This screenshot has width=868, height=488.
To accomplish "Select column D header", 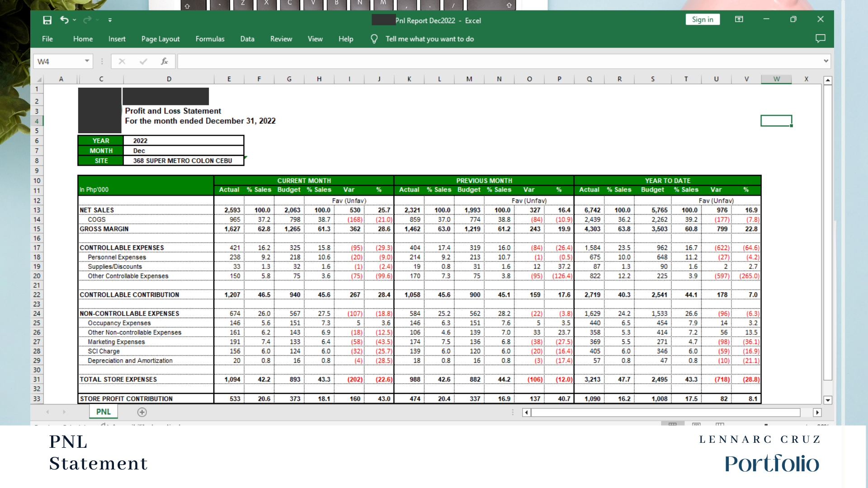I will pyautogui.click(x=169, y=79).
